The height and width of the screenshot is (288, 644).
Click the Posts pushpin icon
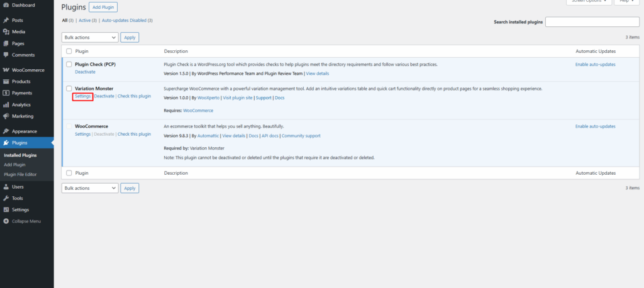pos(6,20)
